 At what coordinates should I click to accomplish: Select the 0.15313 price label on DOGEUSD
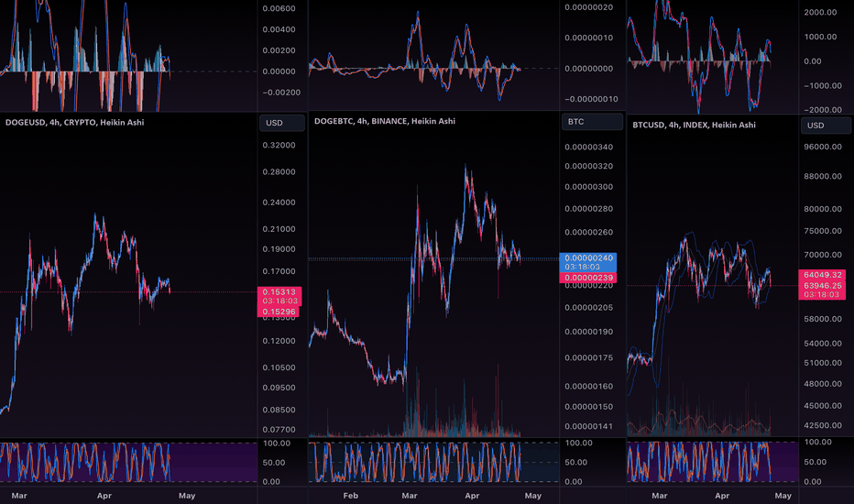click(x=279, y=292)
